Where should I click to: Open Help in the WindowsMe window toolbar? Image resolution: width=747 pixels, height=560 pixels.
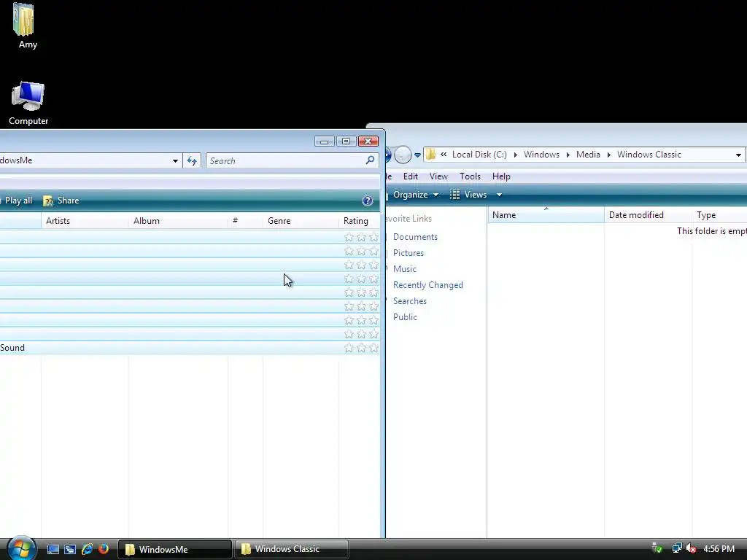pyautogui.click(x=368, y=201)
